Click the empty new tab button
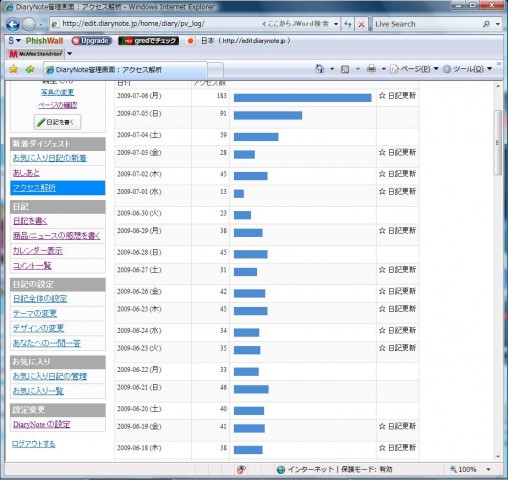 pos(215,70)
